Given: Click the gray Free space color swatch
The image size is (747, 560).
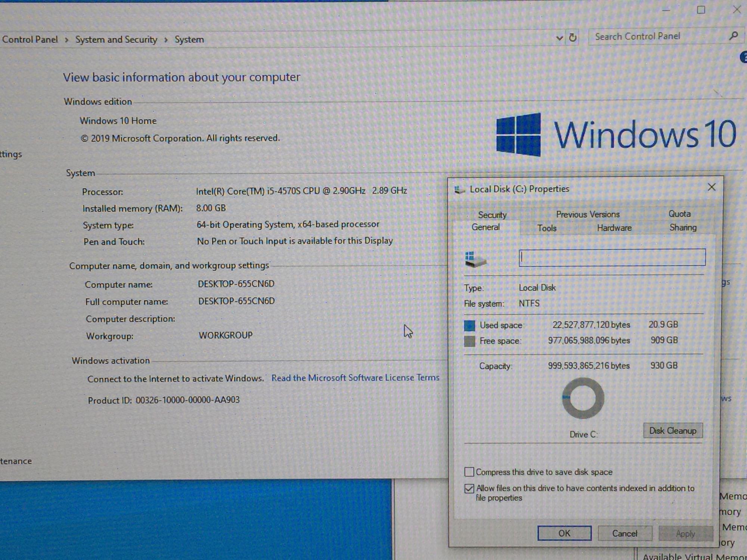Looking at the screenshot, I should (469, 341).
